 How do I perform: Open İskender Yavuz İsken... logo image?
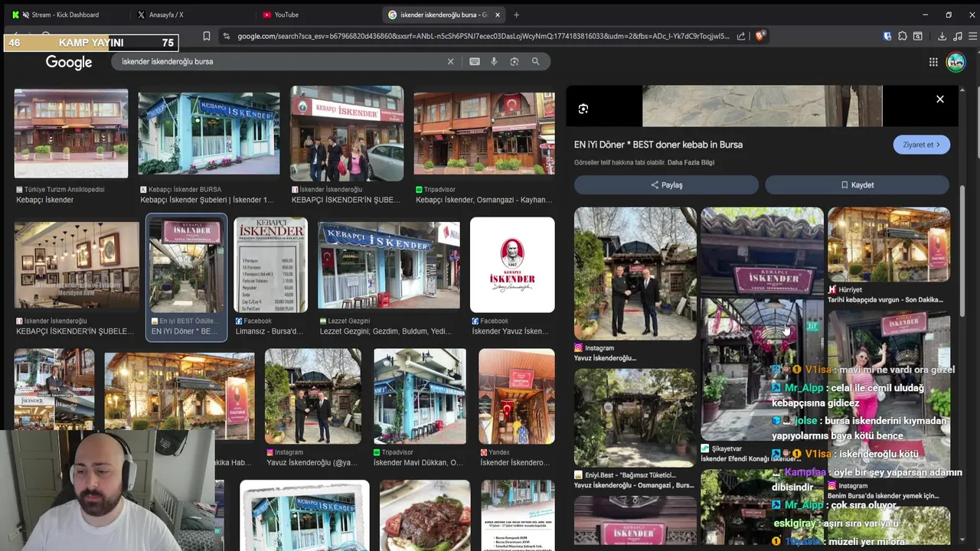512,266
